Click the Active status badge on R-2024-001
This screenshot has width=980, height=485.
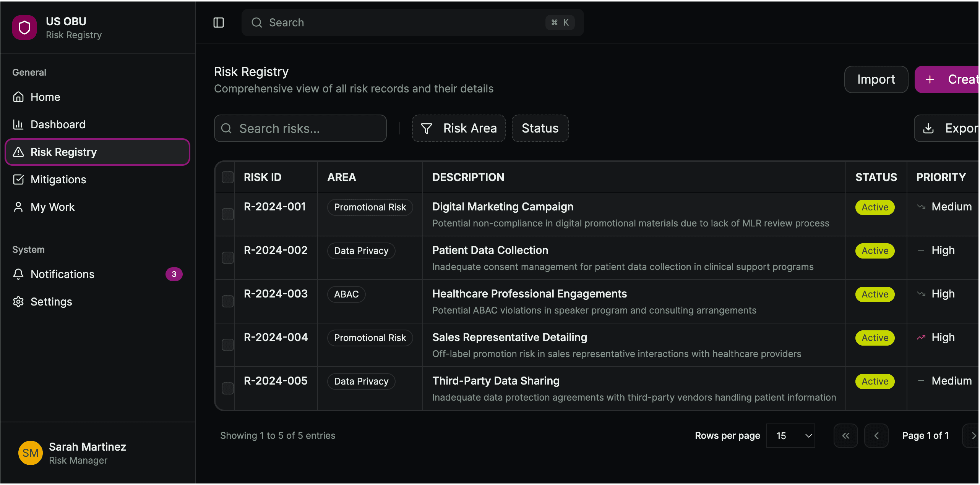point(875,207)
